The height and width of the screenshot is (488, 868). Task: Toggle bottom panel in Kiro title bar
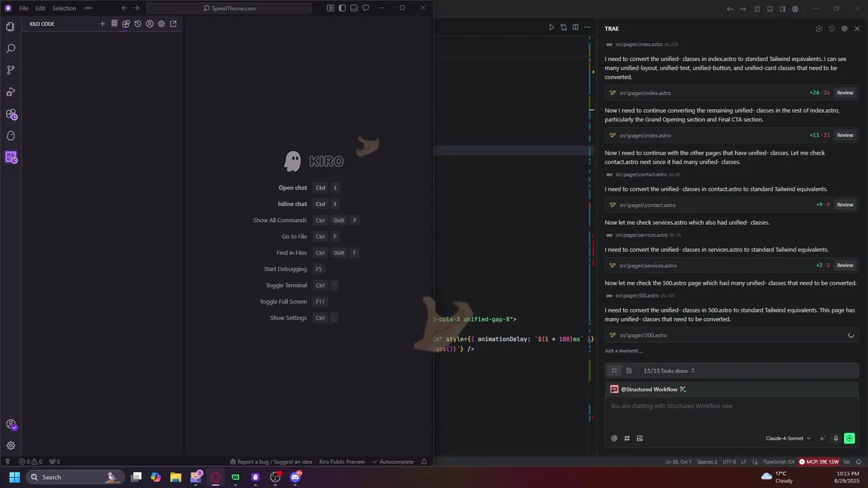click(354, 8)
